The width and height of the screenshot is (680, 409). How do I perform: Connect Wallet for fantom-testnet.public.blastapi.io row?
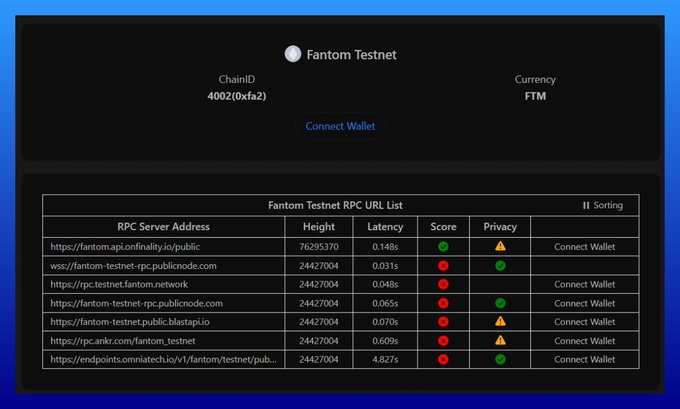click(584, 322)
